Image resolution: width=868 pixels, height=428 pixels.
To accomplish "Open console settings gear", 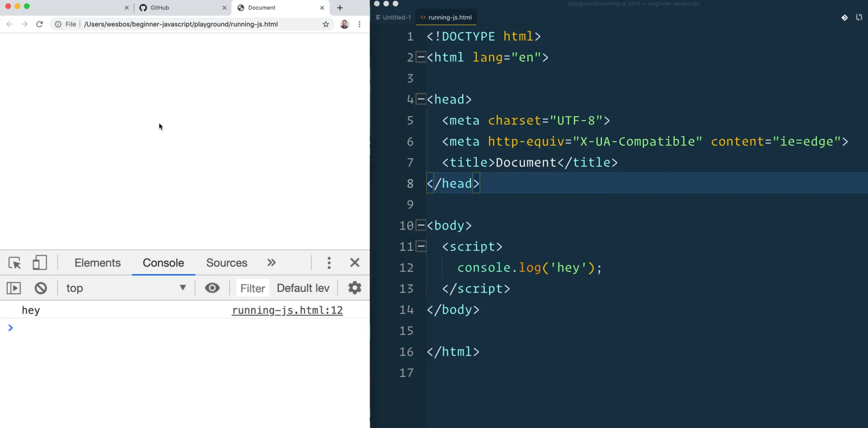I will (x=355, y=288).
